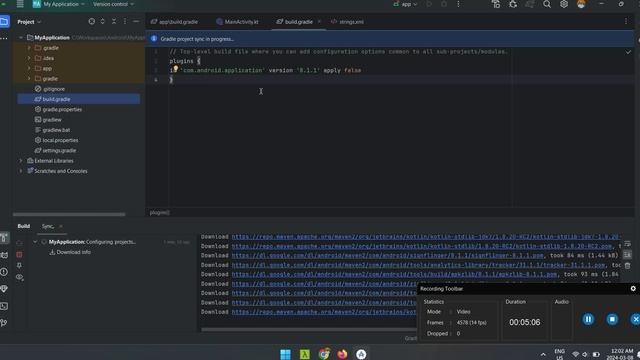Screen dimensions: 640x360
Task: Select build.gradle in project tree
Action: click(78, 99)
